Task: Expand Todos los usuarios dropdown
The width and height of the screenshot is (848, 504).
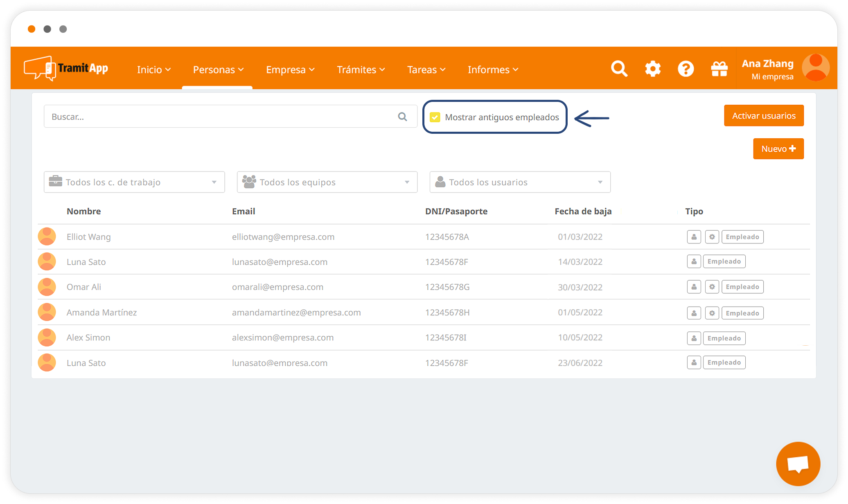Action: click(x=520, y=182)
